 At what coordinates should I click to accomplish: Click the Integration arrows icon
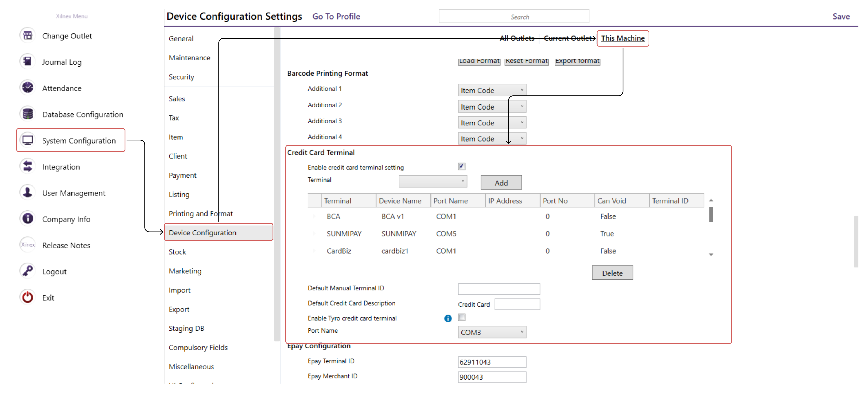tap(28, 166)
